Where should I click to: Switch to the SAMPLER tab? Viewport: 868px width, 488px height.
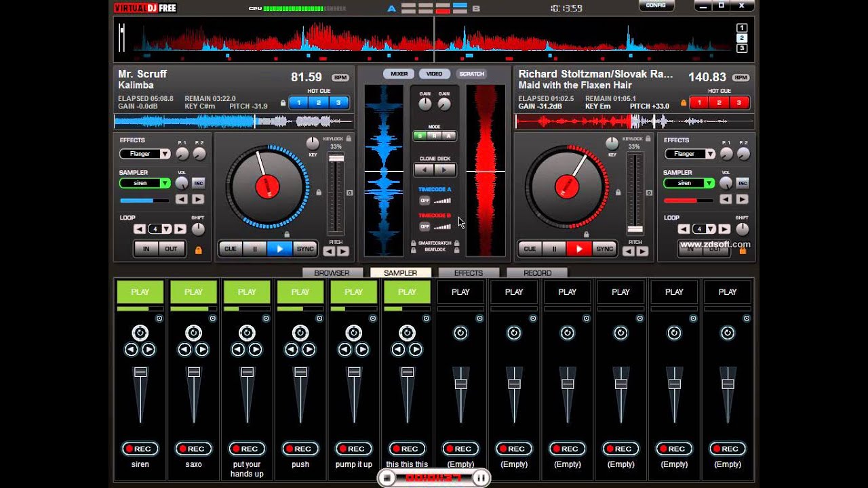400,272
